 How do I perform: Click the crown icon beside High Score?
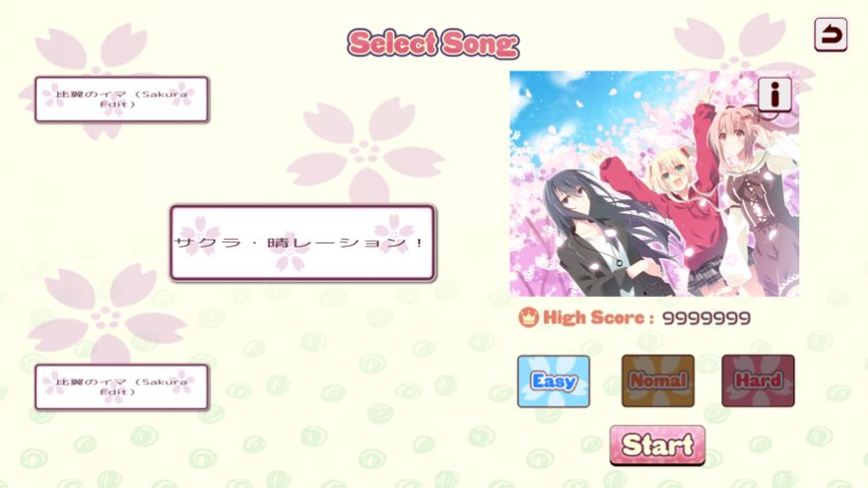(529, 317)
